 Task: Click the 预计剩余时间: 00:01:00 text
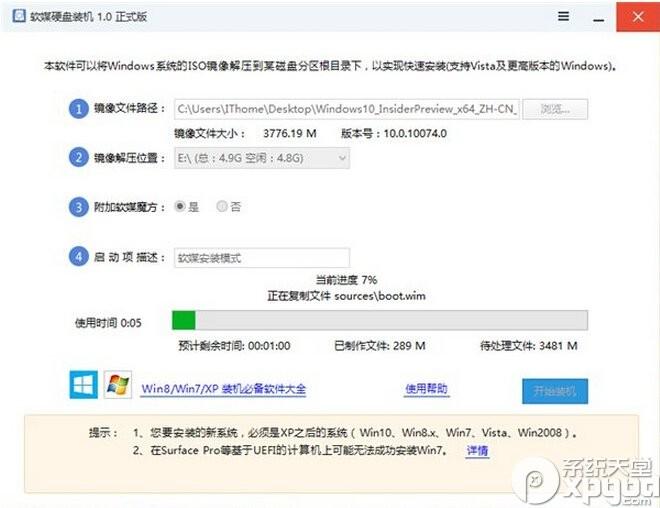coord(234,346)
